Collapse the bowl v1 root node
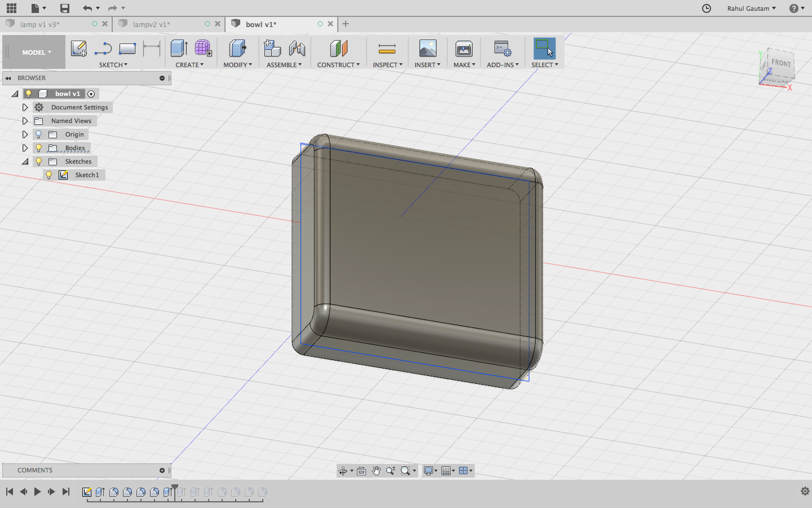The height and width of the screenshot is (508, 812). (x=15, y=94)
